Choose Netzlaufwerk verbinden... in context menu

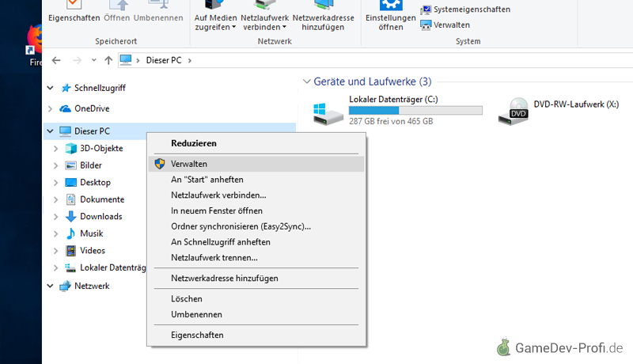tap(256, 195)
